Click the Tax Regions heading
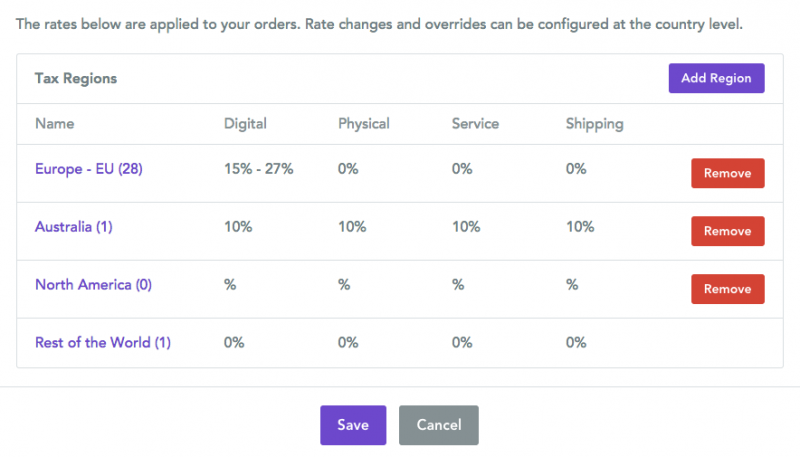The image size is (800, 457). tap(76, 78)
